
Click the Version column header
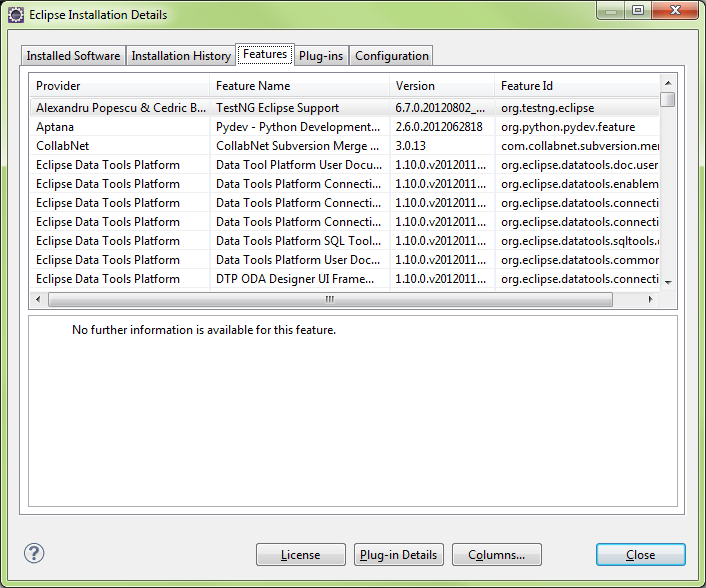pyautogui.click(x=441, y=86)
